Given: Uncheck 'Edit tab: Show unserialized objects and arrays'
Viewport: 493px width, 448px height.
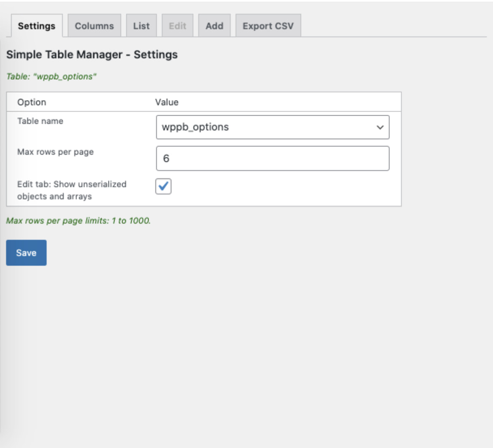Looking at the screenshot, I should [x=164, y=186].
